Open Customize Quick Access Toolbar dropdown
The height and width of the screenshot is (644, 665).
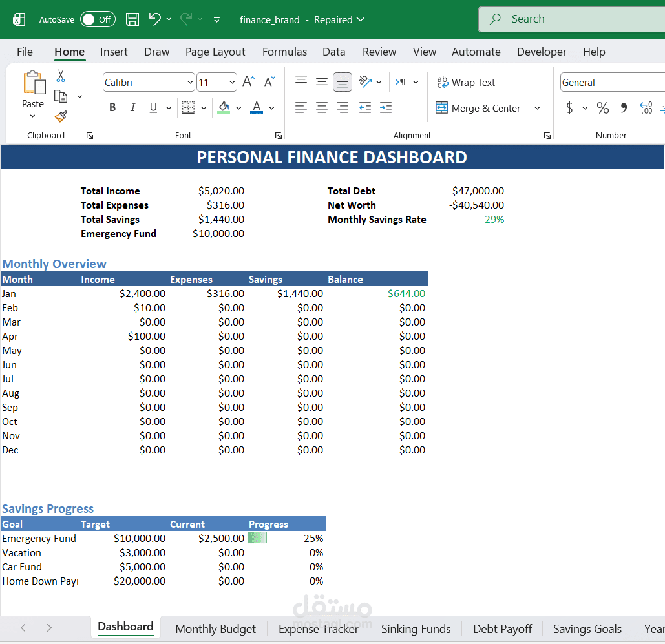tap(216, 19)
